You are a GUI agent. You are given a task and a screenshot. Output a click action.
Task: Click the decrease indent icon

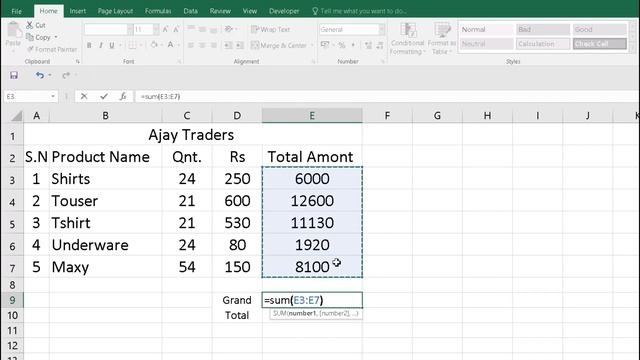coord(228,45)
